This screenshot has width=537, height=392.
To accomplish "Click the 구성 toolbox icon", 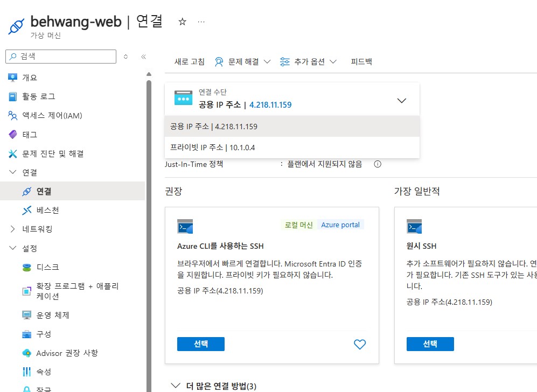I will coord(27,334).
